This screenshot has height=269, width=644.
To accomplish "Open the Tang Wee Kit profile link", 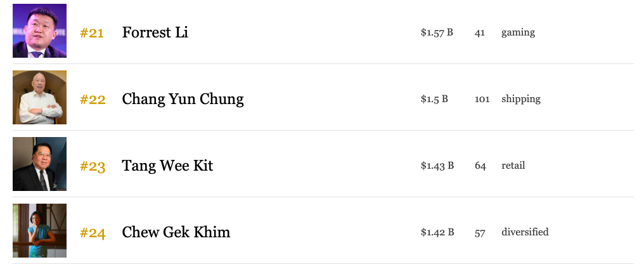I will (167, 166).
